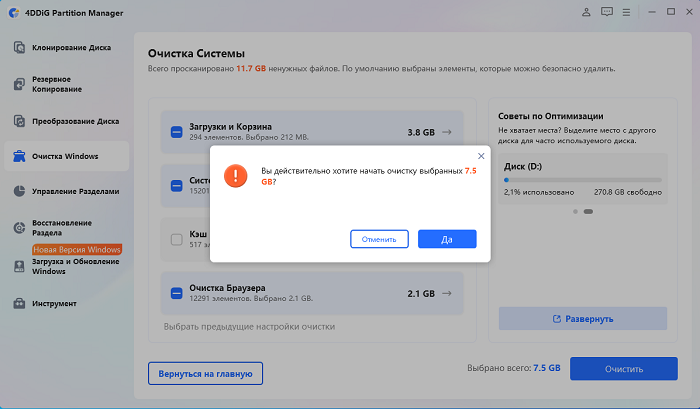The width and height of the screenshot is (700, 409).
Task: Click the 2.1 GB size value
Action: tap(421, 294)
